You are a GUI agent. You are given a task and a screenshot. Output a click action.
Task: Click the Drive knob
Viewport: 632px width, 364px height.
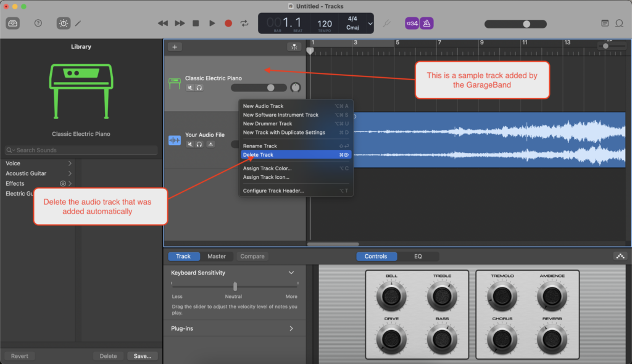tap(391, 339)
